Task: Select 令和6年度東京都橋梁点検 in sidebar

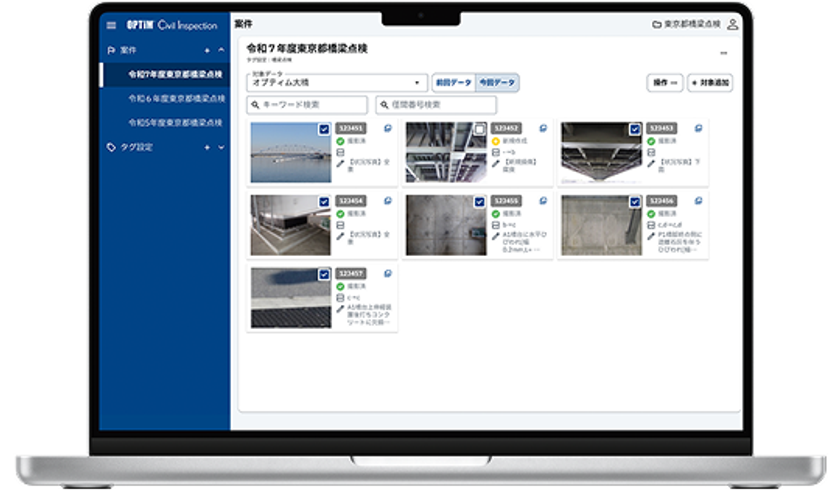Action: coord(177,99)
